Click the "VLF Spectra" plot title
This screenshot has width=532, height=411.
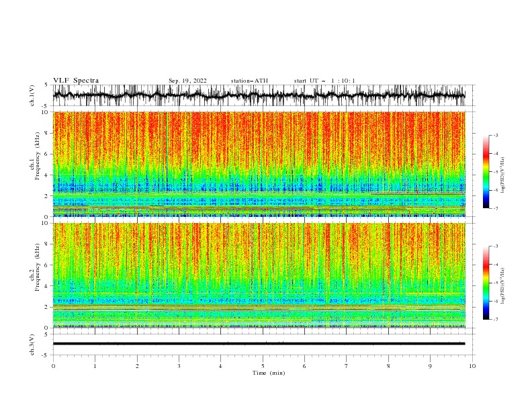tap(76, 81)
